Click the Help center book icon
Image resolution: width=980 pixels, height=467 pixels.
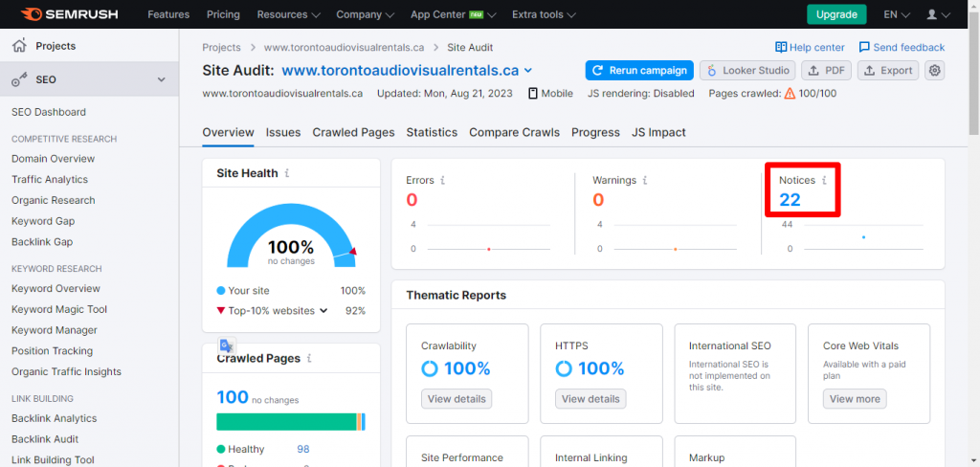coord(781,48)
